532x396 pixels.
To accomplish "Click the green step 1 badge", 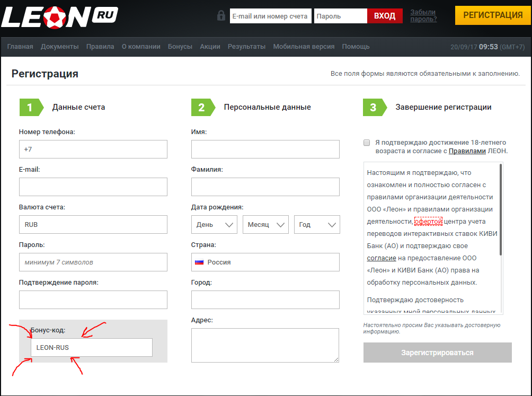I will coord(31,107).
